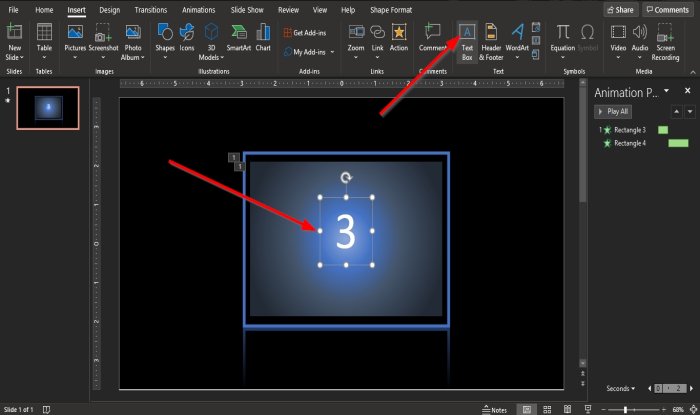The width and height of the screenshot is (700, 415).
Task: Click the green timing bar for Rectangle 4
Action: [678, 143]
